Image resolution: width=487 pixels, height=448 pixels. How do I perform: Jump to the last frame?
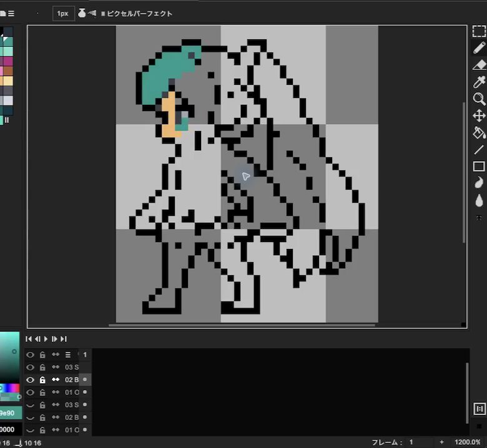(64, 339)
